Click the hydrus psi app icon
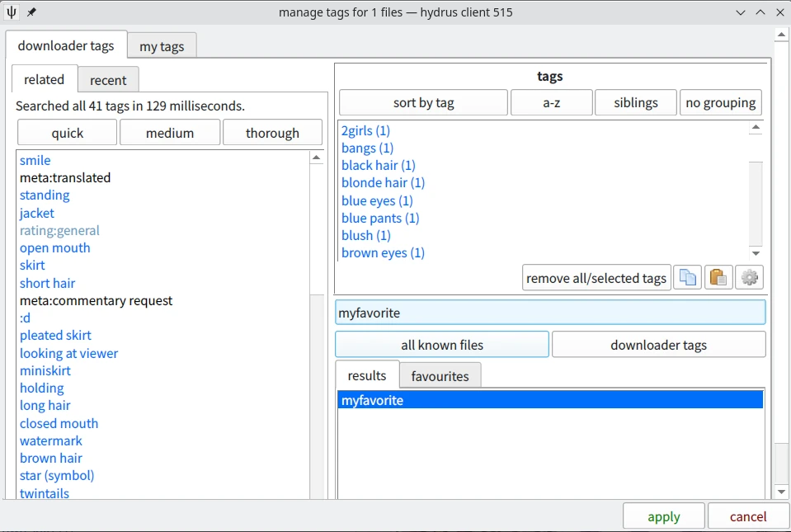This screenshot has width=791, height=532. coord(12,12)
